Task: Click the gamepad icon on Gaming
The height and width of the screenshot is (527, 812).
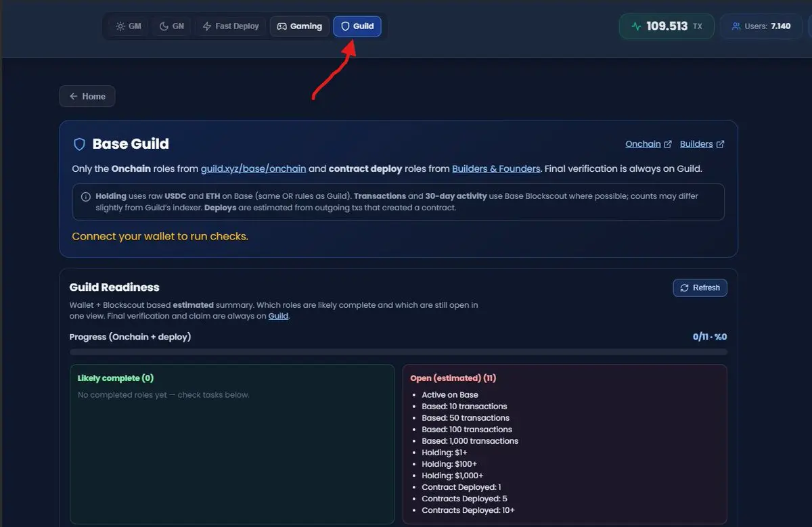Action: pos(282,26)
